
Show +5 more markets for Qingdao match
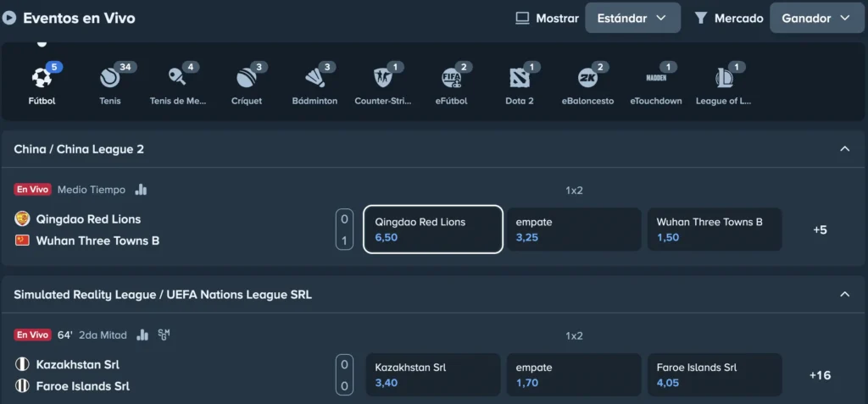(x=820, y=230)
